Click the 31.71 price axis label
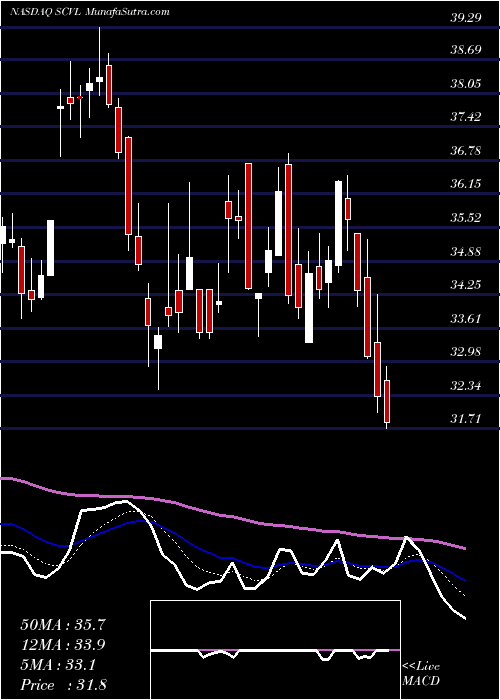500x700 pixels. [466, 419]
